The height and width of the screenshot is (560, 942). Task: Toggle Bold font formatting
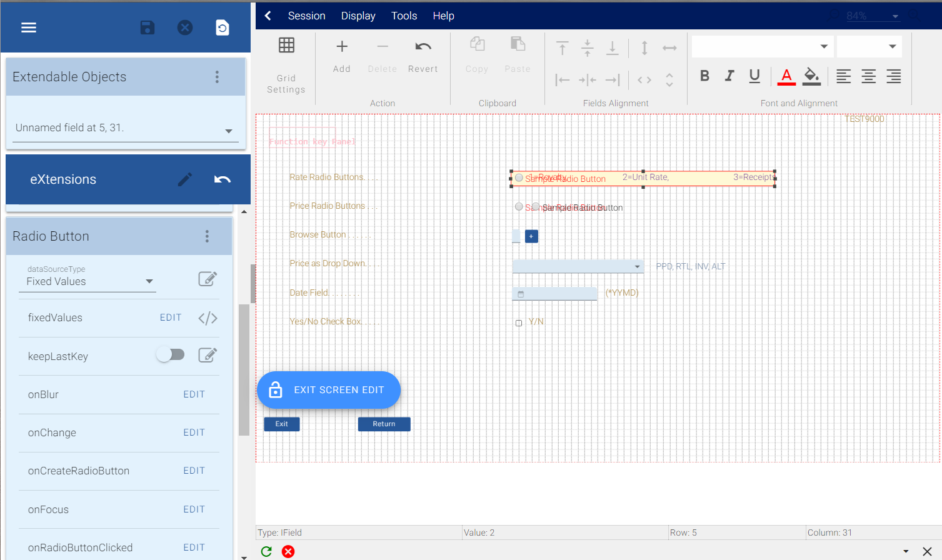point(704,76)
